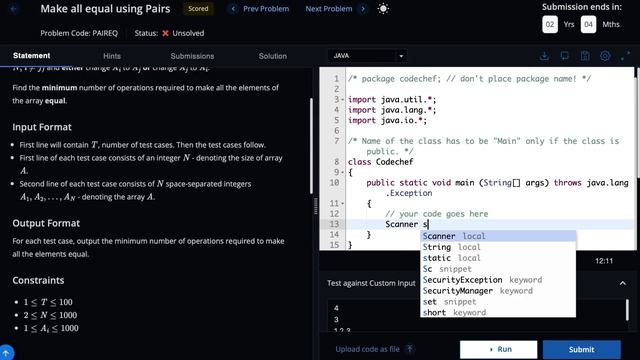Open the JAVA language dropdown
The width and height of the screenshot is (640, 360).
367,56
